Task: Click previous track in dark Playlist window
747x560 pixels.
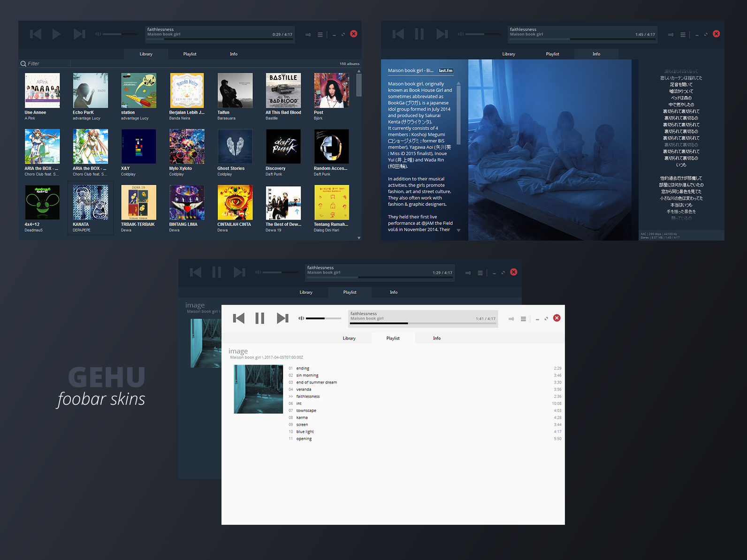Action: tap(196, 272)
